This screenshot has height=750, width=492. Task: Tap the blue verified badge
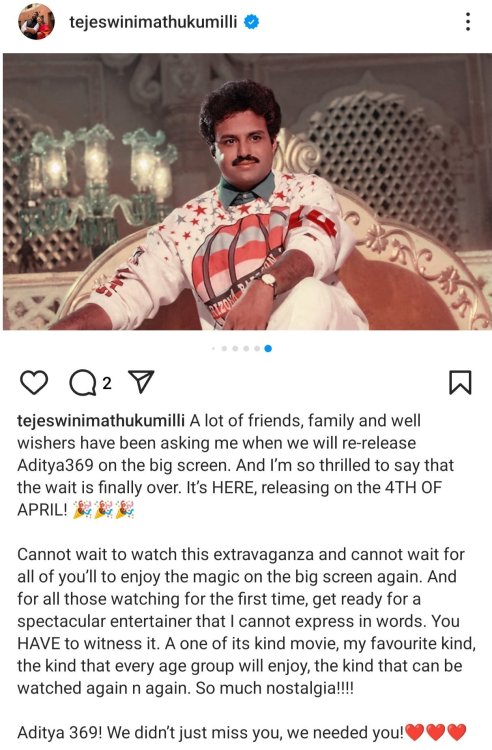point(252,22)
